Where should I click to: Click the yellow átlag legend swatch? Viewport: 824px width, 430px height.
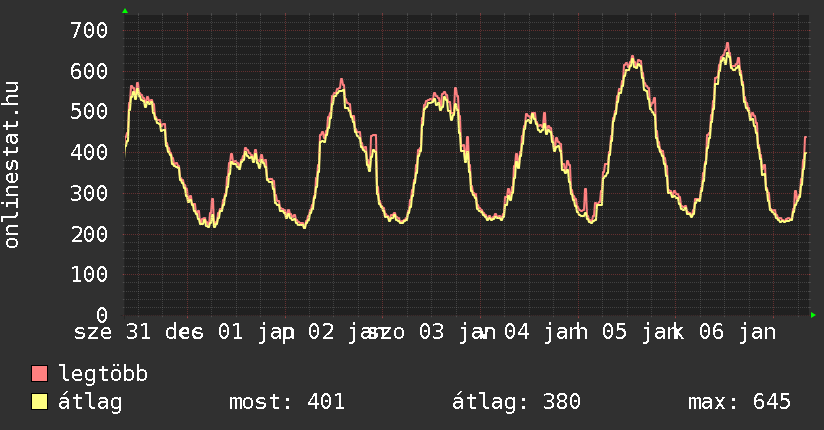(x=40, y=402)
